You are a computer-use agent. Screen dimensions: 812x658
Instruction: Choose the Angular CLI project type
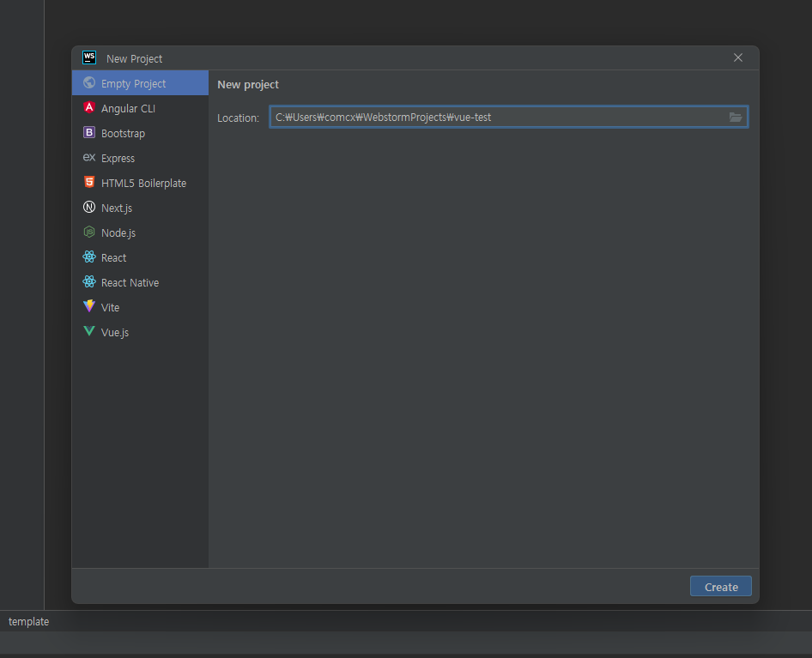point(140,108)
